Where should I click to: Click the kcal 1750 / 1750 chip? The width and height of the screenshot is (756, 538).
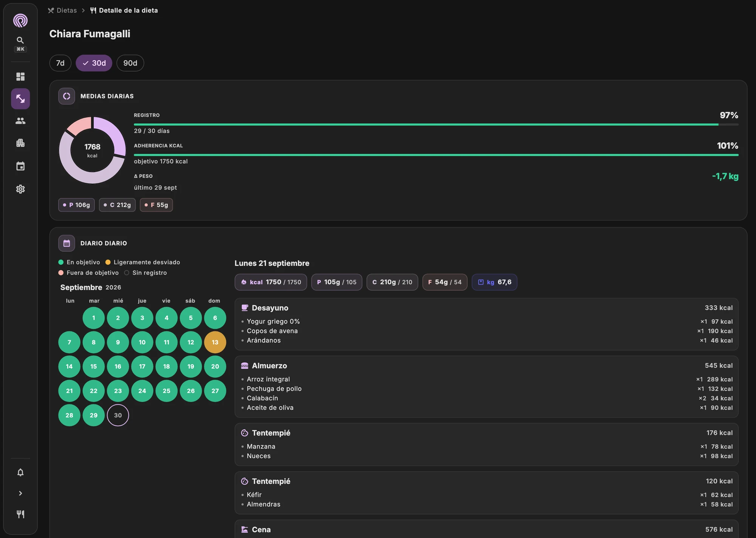coord(271,282)
